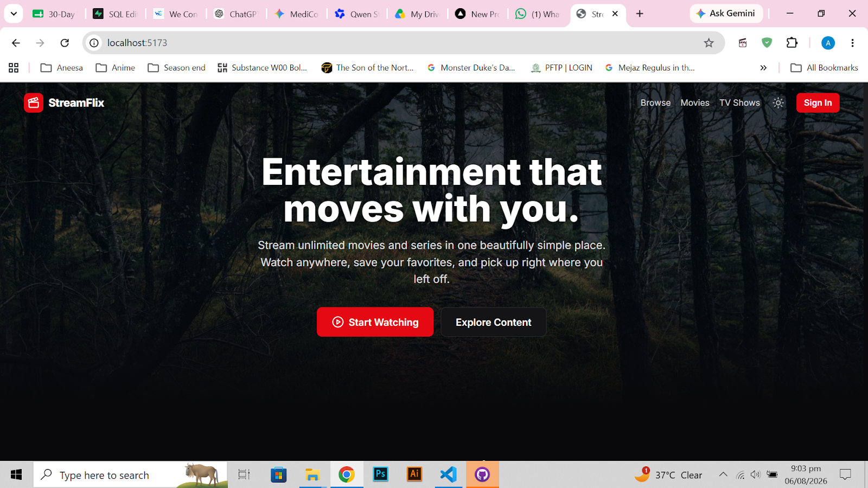This screenshot has height=488, width=868.
Task: Open the Chrome profile avatar A
Action: (x=828, y=43)
